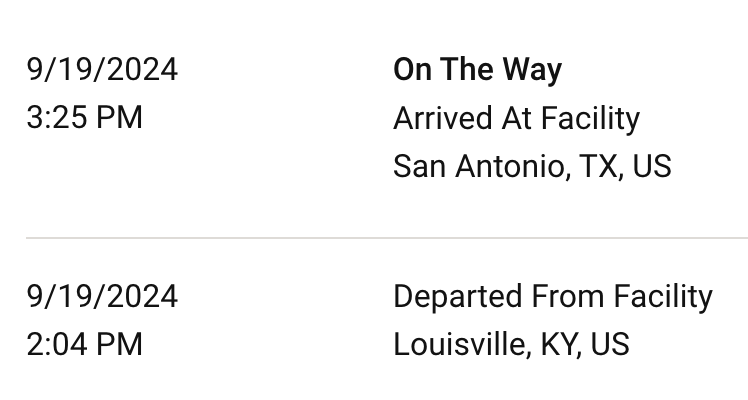Click the TX state abbreviation
748x400 pixels.
pyautogui.click(x=597, y=166)
